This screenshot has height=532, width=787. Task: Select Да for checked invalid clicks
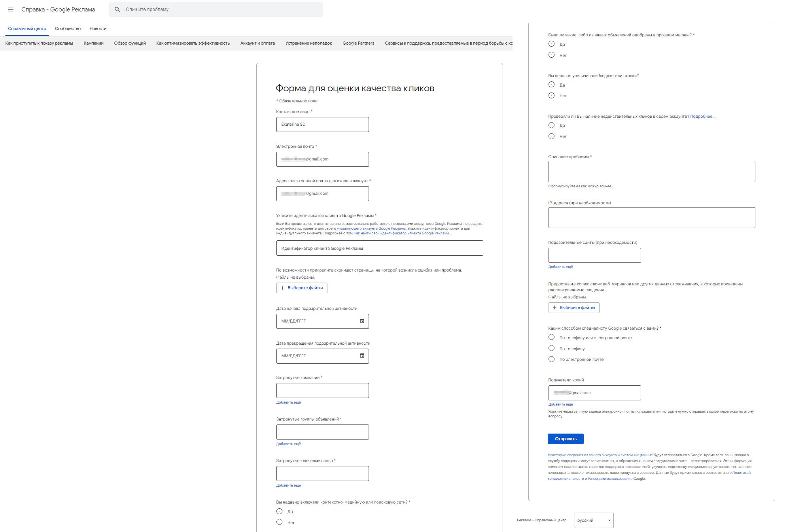[552, 125]
